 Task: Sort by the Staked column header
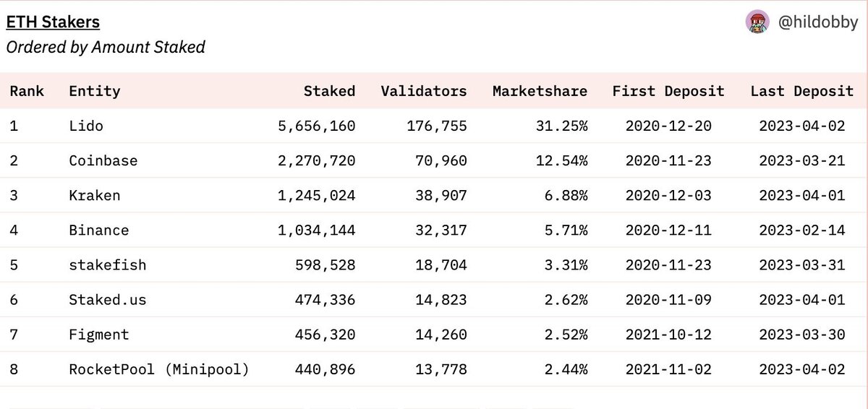(329, 91)
